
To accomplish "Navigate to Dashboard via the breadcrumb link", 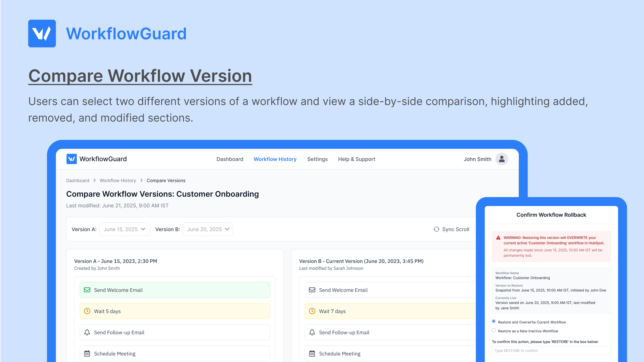I will pyautogui.click(x=78, y=180).
